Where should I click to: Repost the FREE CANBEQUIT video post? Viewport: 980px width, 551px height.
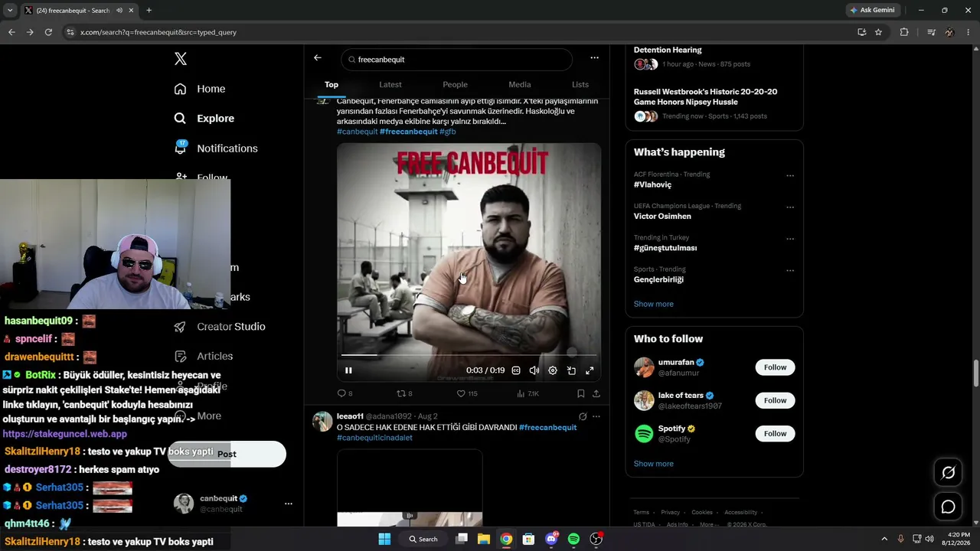pos(404,393)
